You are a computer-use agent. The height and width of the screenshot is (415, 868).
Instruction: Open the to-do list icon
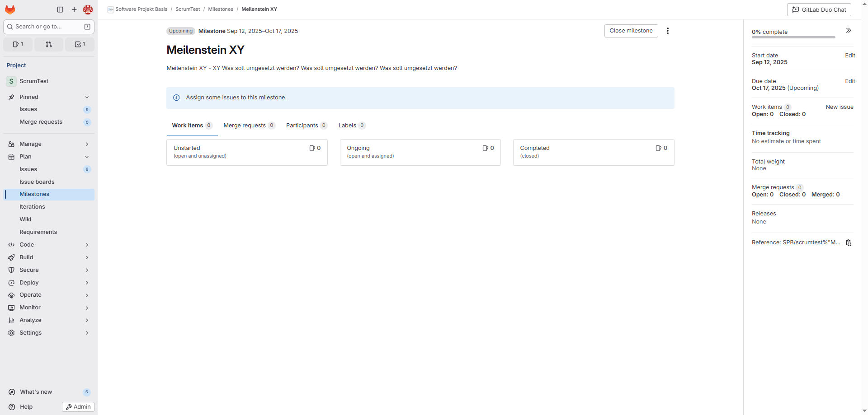(x=80, y=44)
